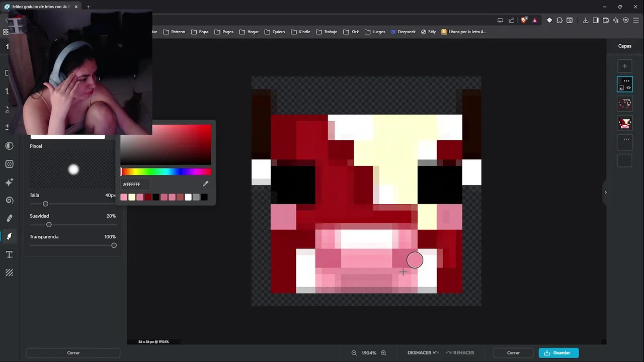Select the brush paint tool in sidebar
Screen dimensions: 644x362
[9, 236]
